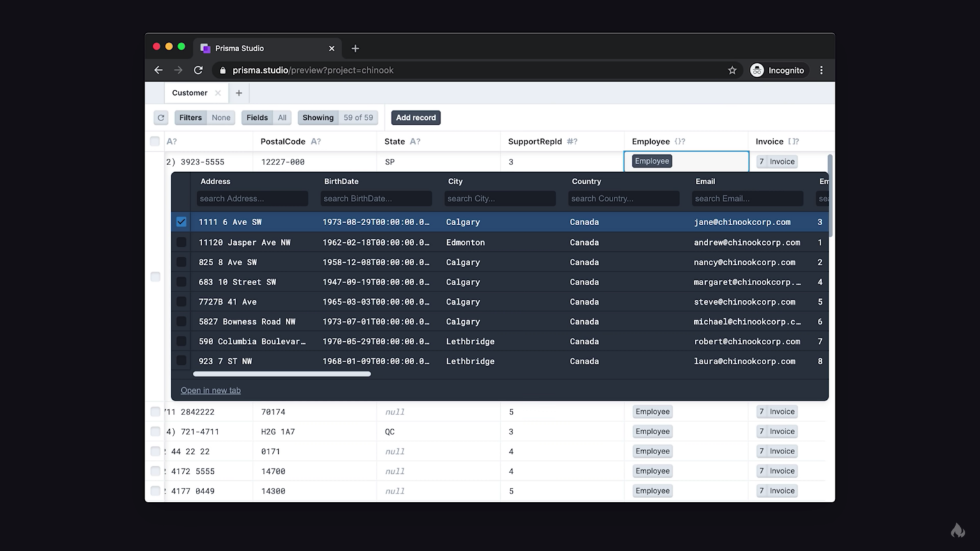Open the Showing 59 of 59 dropdown
The image size is (980, 551).
click(338, 117)
